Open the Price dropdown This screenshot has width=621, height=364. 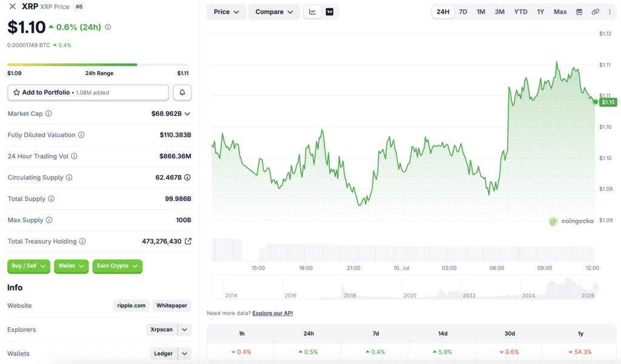coord(226,12)
